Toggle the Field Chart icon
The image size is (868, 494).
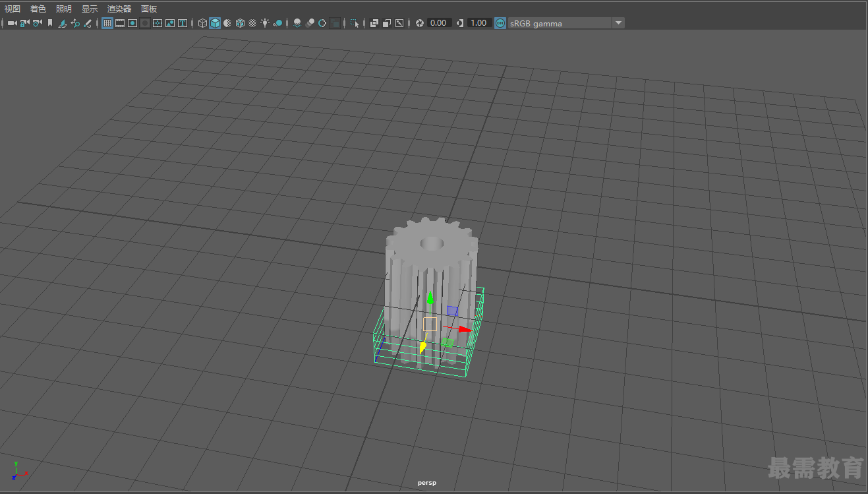(x=158, y=23)
